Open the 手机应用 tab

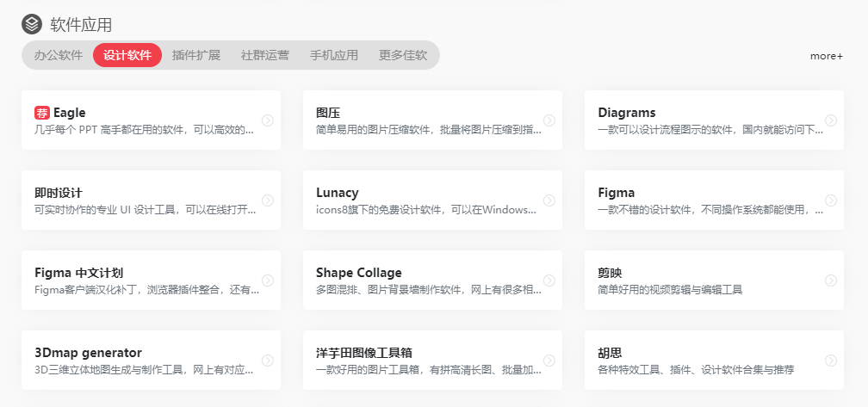point(334,55)
